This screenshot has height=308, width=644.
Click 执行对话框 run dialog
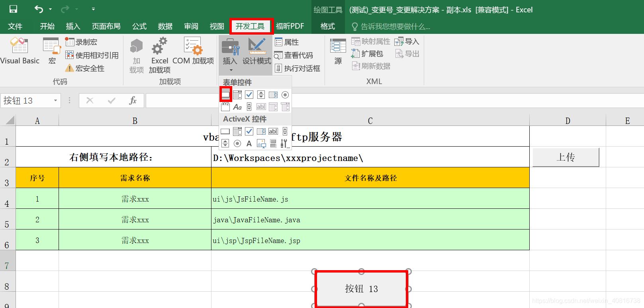tap(298, 68)
